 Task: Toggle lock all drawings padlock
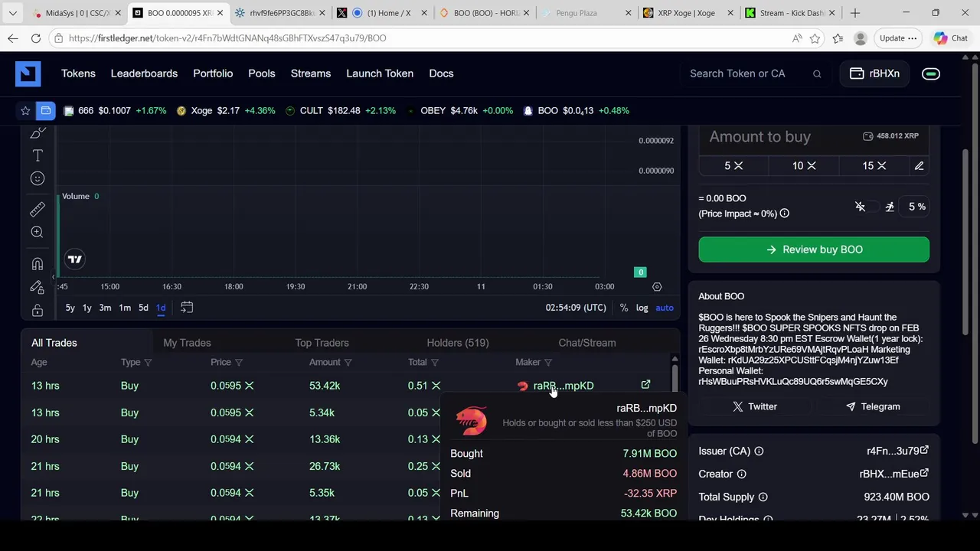pos(38,310)
